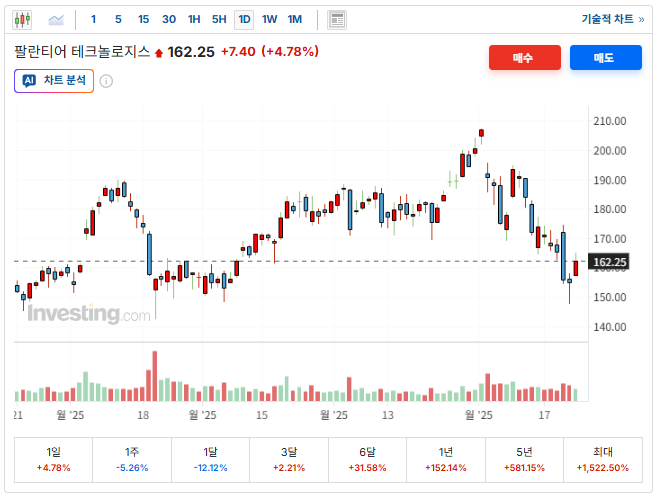
Task: Switch to the 5H interval
Action: tap(219, 19)
